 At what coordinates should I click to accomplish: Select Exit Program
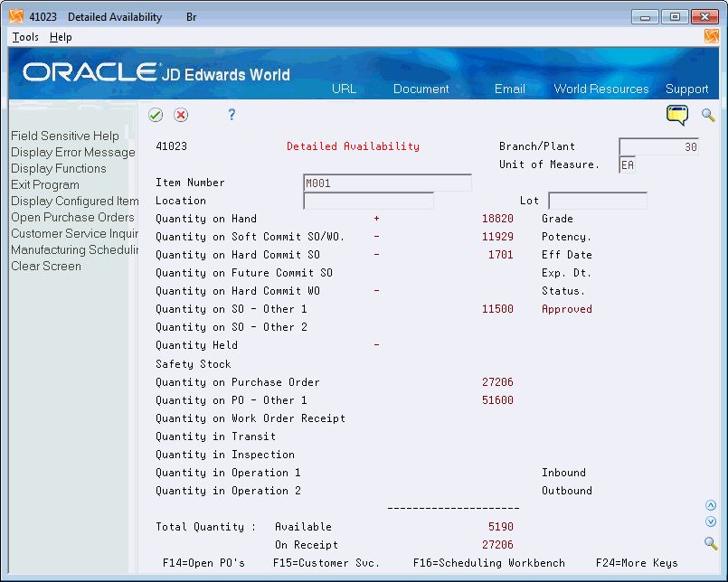point(45,184)
